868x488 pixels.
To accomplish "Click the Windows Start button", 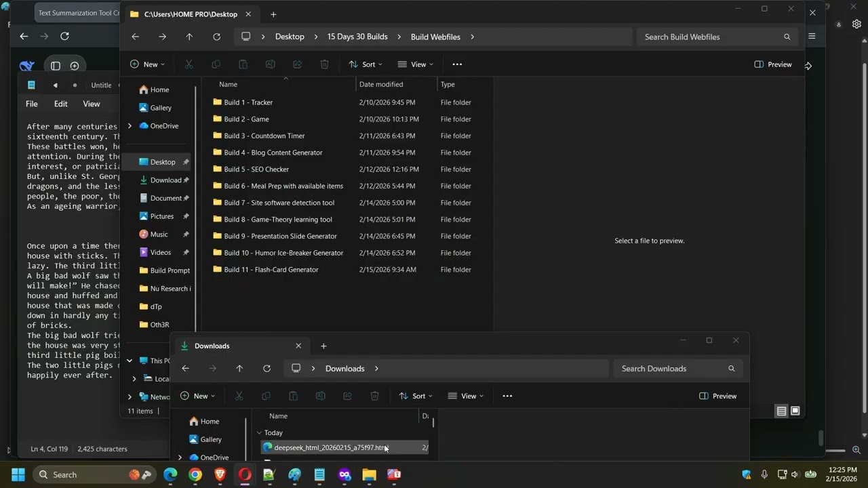I will [x=18, y=474].
